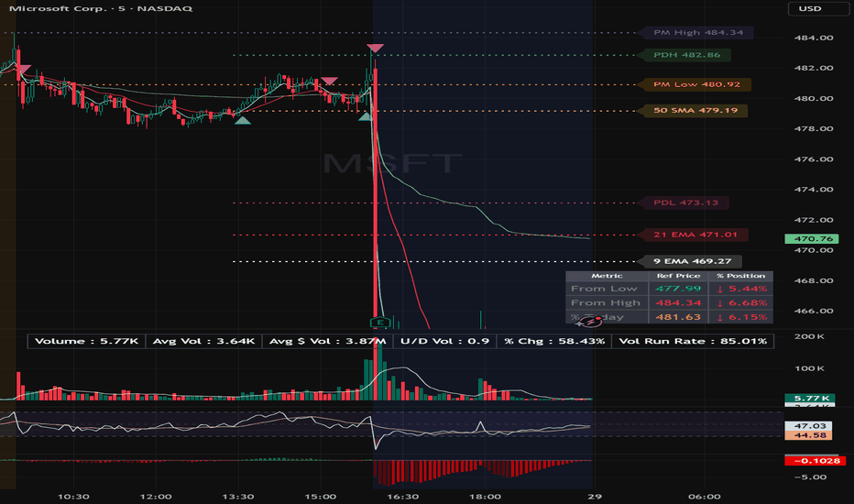This screenshot has height=504, width=854.
Task: Click the 13:30 time axis label
Action: tap(238, 497)
